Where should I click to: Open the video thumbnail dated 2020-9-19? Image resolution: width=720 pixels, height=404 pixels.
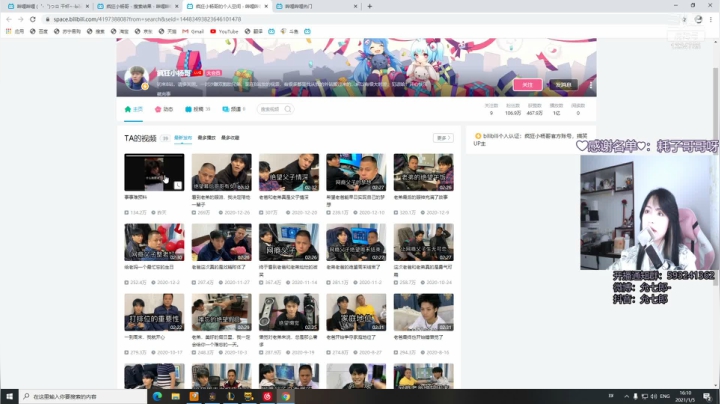pyautogui.click(x=289, y=312)
